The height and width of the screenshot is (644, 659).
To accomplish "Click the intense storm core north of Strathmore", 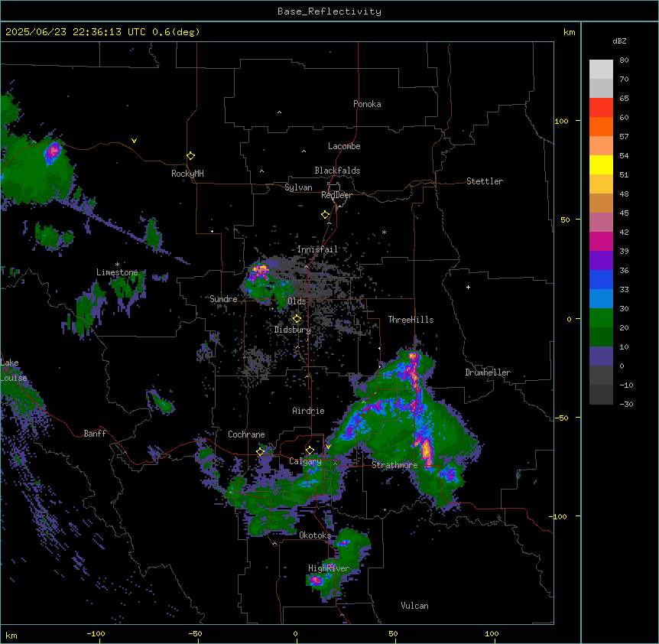I will [426, 450].
